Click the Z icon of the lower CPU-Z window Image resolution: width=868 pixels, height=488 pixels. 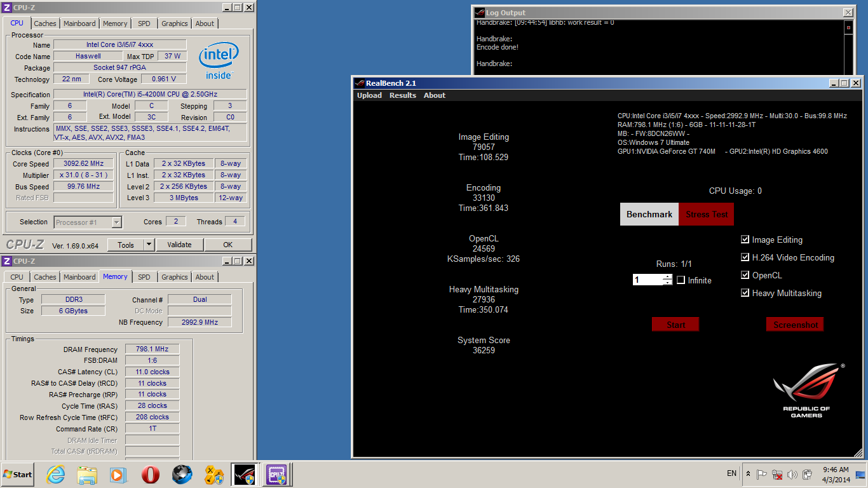point(7,261)
